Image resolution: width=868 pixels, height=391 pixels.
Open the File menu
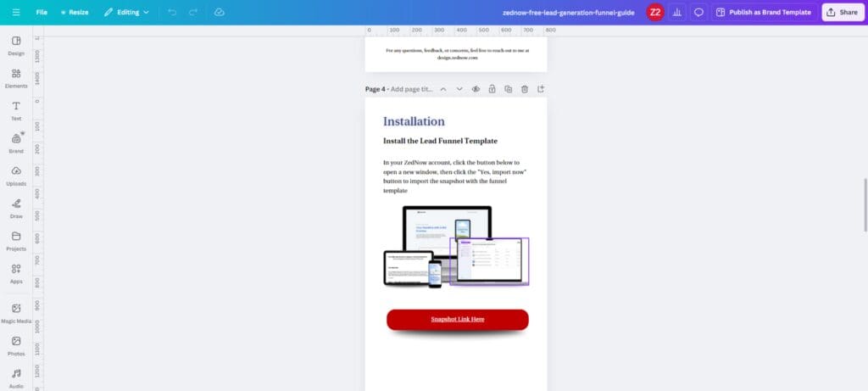(42, 12)
